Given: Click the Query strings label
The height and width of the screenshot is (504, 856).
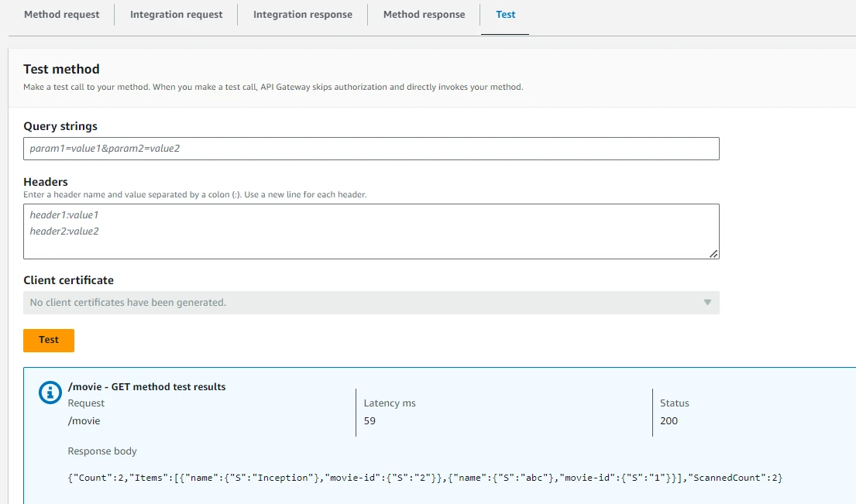Looking at the screenshot, I should pyautogui.click(x=60, y=126).
